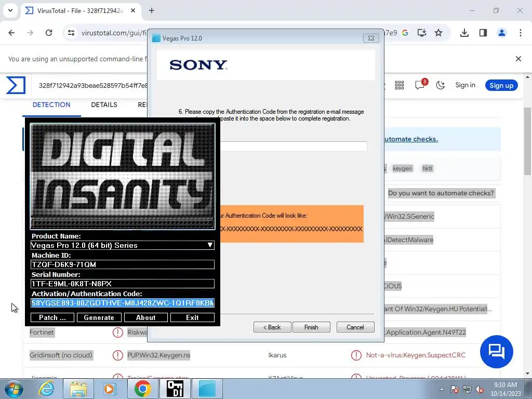
Task: Open the VirusTotal chat bubble button
Action: (497, 352)
